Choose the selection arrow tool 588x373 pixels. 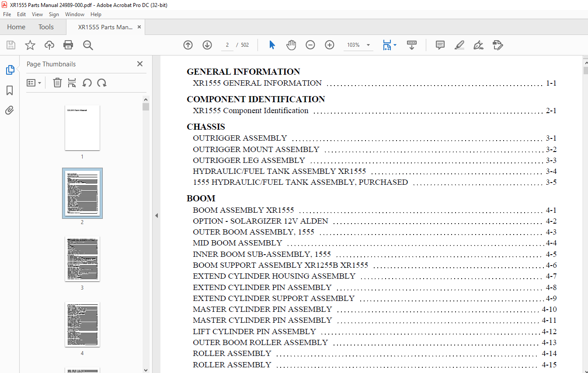coord(272,45)
